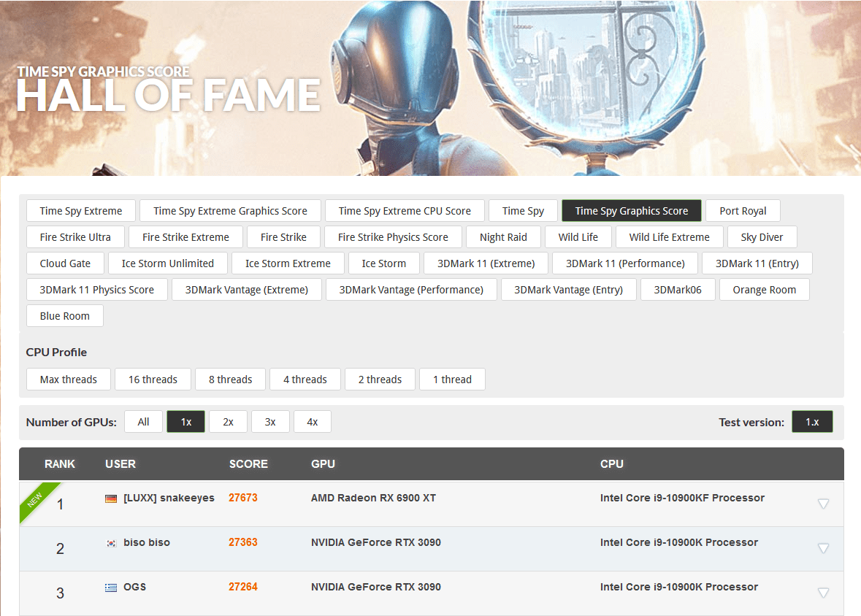861x616 pixels.
Task: Click the active Time Spy Graphics Score tab
Action: pyautogui.click(x=632, y=211)
